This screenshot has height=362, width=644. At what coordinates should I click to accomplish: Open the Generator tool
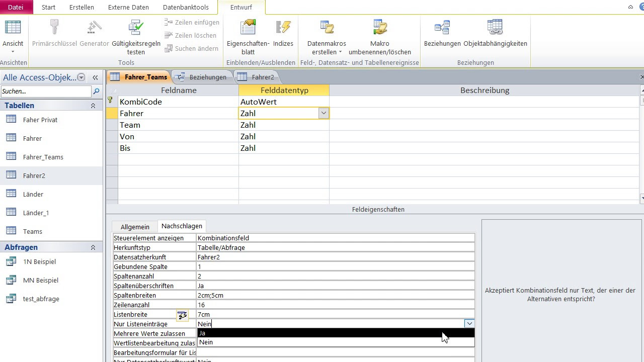(94, 34)
